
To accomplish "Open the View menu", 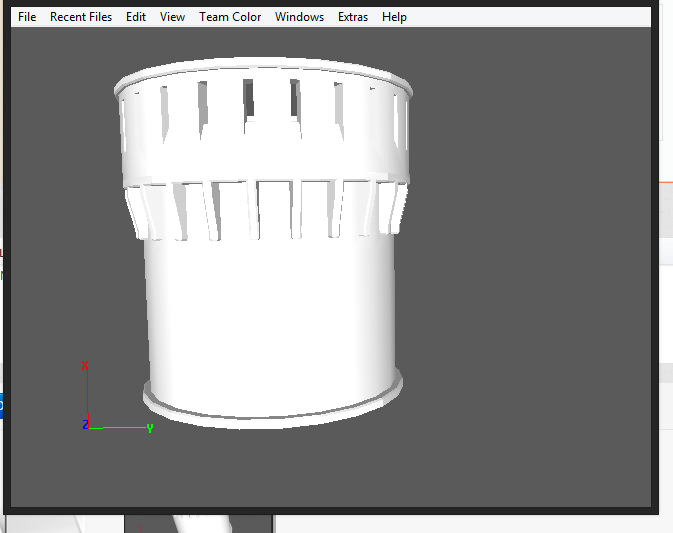I will [172, 17].
